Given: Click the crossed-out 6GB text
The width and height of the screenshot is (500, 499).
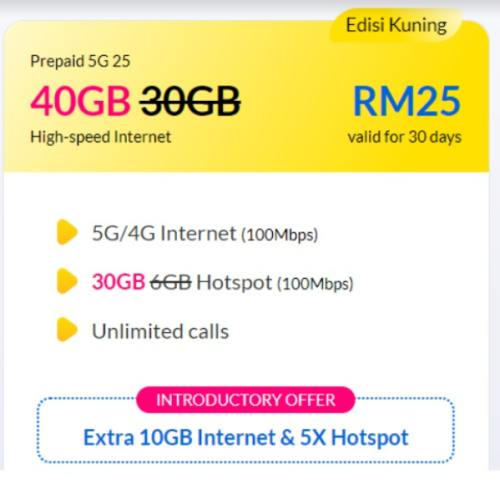Looking at the screenshot, I should click(x=171, y=282).
